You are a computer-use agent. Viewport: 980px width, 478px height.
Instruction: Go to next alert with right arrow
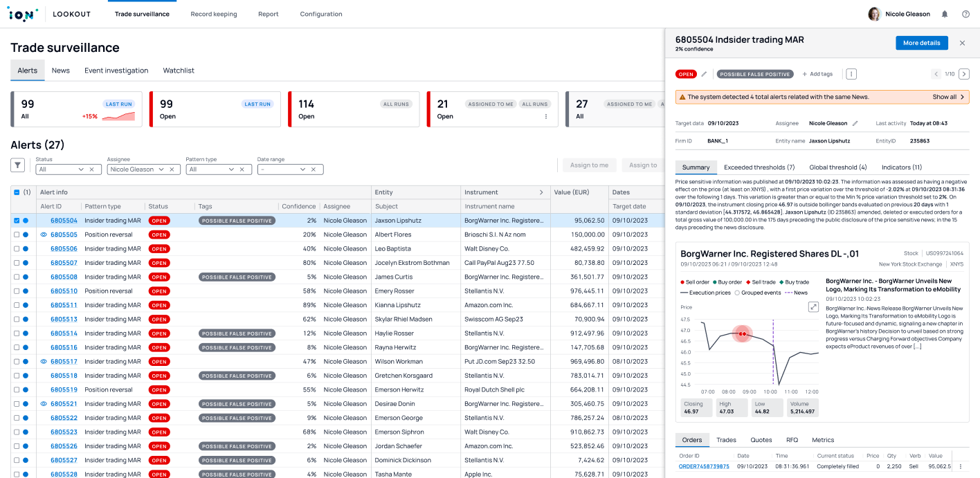tap(964, 74)
